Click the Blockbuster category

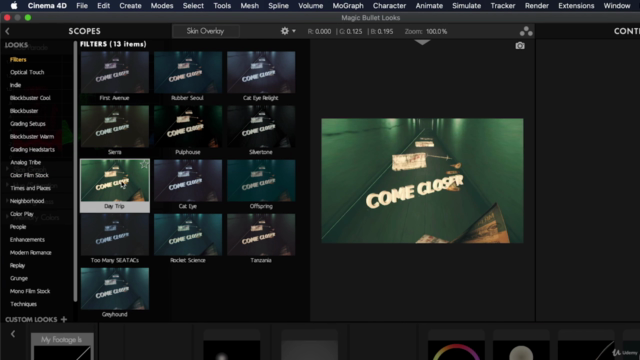(24, 111)
